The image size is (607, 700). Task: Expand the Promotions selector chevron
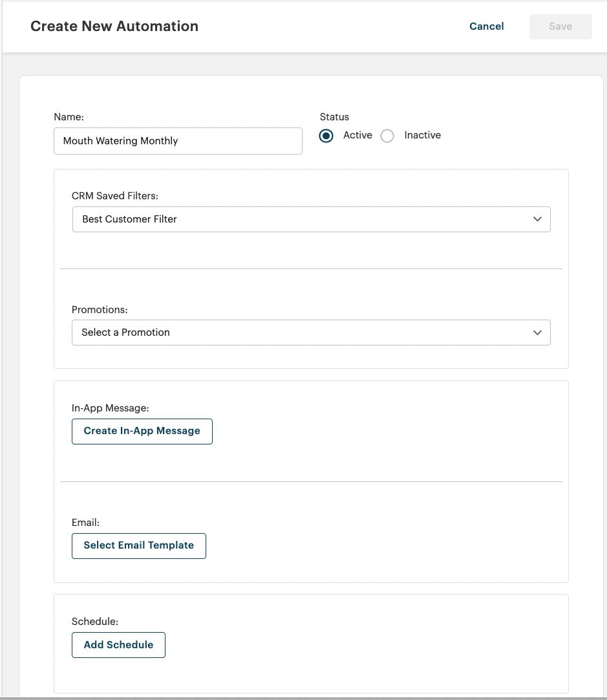coord(537,333)
